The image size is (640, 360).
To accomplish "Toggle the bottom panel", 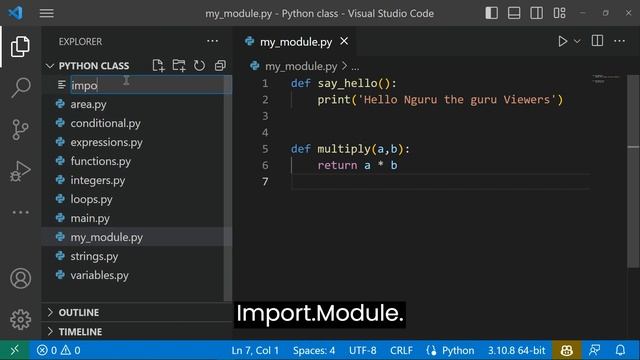I will pos(514,13).
